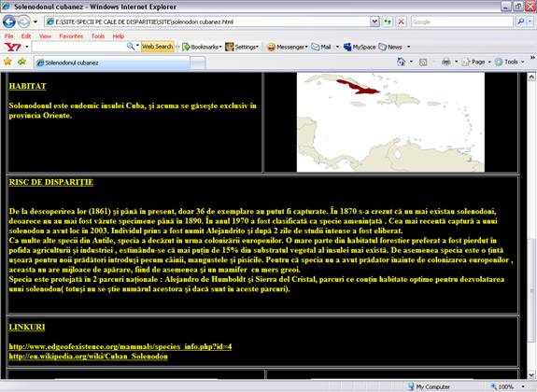Click the Yahoo Messenger toolbar icon
This screenshot has width=537, height=392.
click(x=287, y=47)
